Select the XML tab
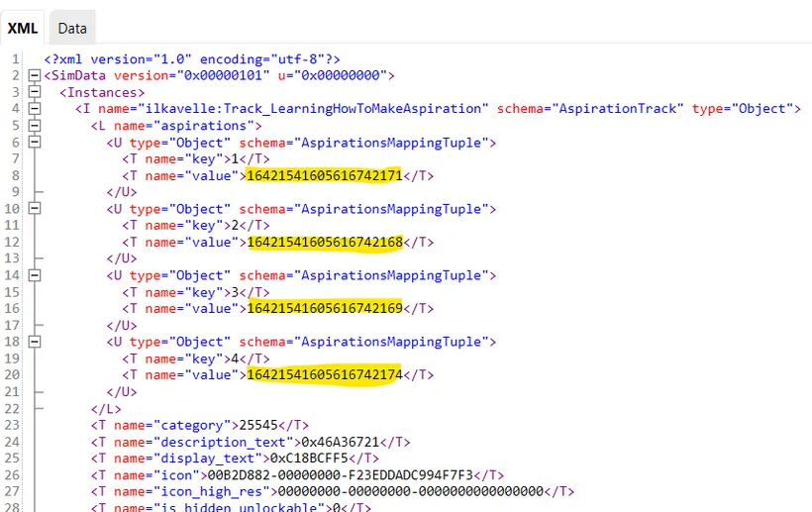The width and height of the screenshot is (812, 512). point(23,29)
